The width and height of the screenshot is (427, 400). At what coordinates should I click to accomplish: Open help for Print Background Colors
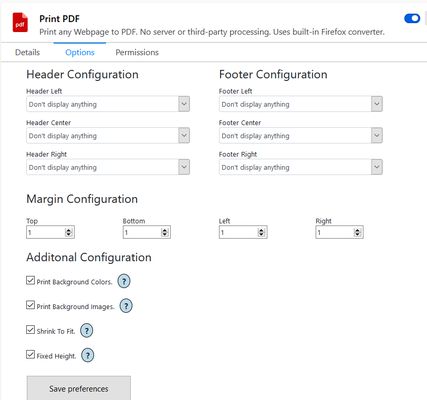124,281
